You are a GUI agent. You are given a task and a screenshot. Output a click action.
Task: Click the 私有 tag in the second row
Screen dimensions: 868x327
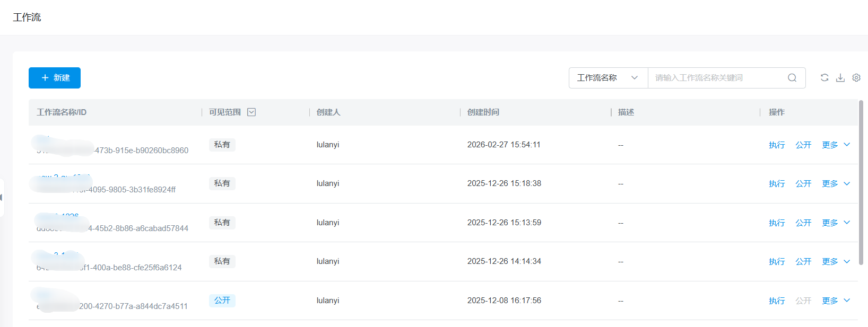coord(222,183)
